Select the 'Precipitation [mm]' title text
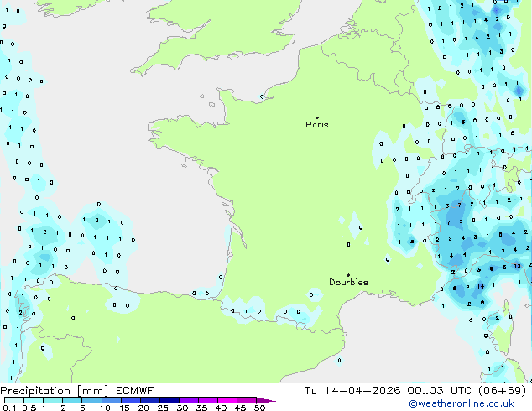 click(x=55, y=391)
